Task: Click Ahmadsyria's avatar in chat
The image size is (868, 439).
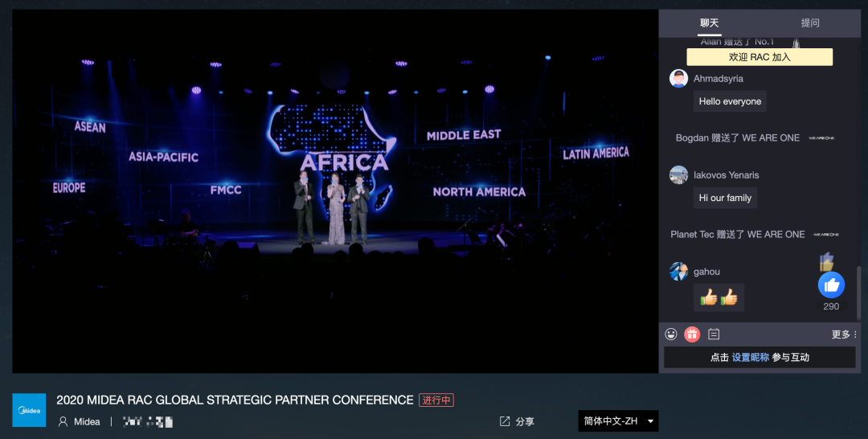Action: [x=679, y=79]
